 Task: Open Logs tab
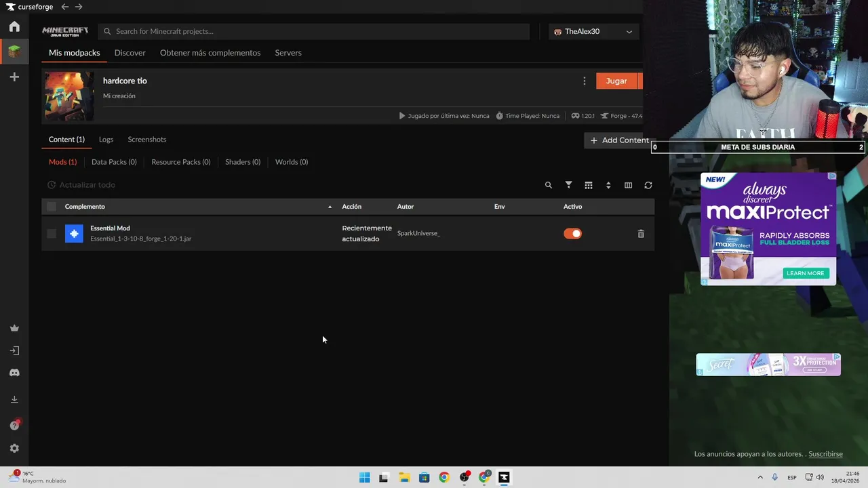point(106,140)
